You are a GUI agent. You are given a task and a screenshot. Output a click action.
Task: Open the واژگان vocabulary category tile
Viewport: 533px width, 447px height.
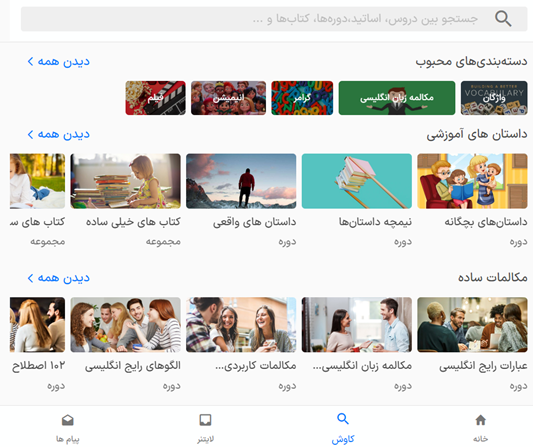coord(494,98)
